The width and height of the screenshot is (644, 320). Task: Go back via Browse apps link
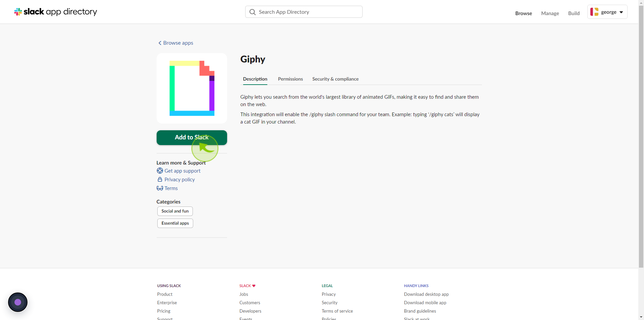tap(178, 43)
